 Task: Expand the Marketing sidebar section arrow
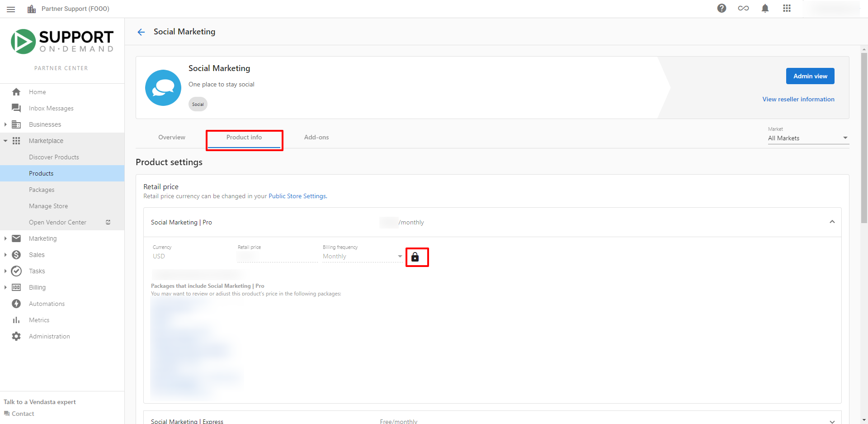click(x=5, y=238)
